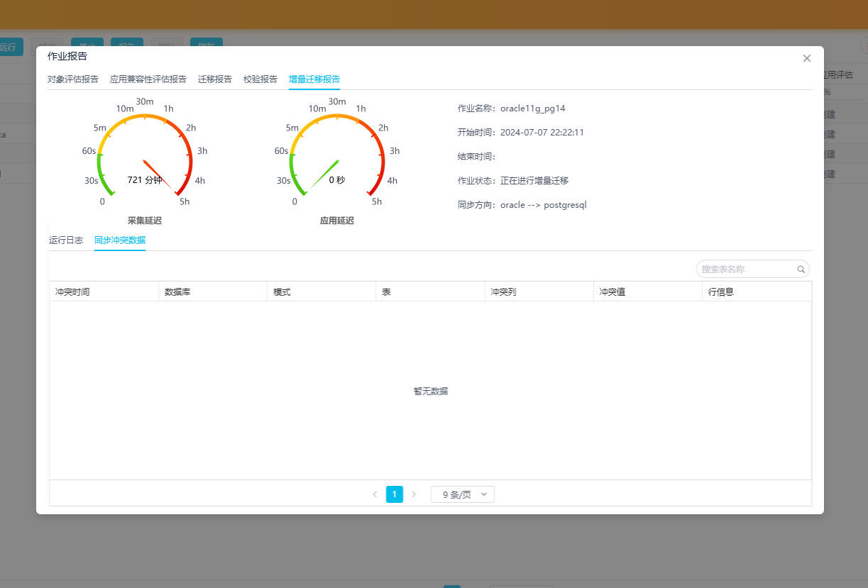This screenshot has height=588, width=868.
Task: Click the 暂无数据 empty placeholder text
Action: (x=431, y=392)
